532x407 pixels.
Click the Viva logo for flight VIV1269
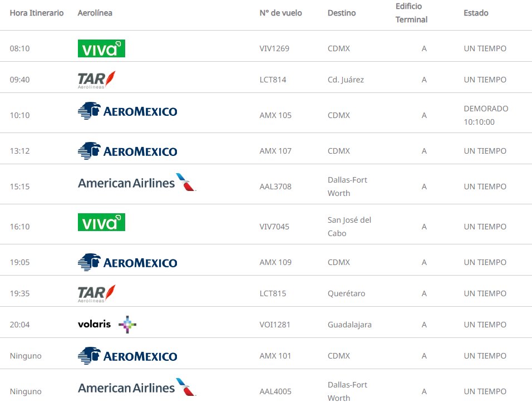pos(101,48)
